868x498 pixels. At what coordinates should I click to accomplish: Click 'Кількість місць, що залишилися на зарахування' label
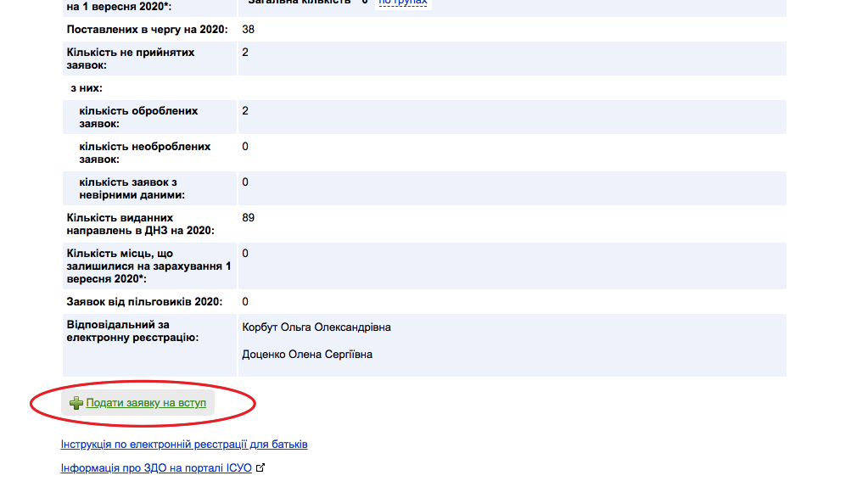click(148, 266)
